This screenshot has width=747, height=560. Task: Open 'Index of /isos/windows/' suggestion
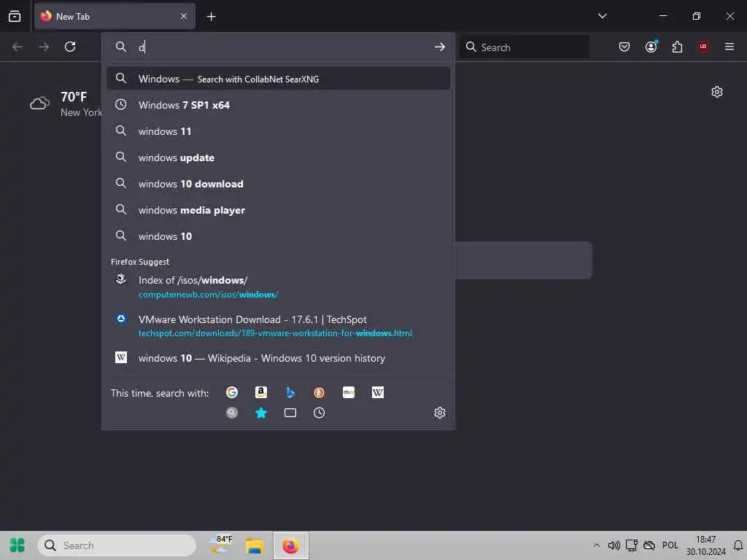click(278, 287)
